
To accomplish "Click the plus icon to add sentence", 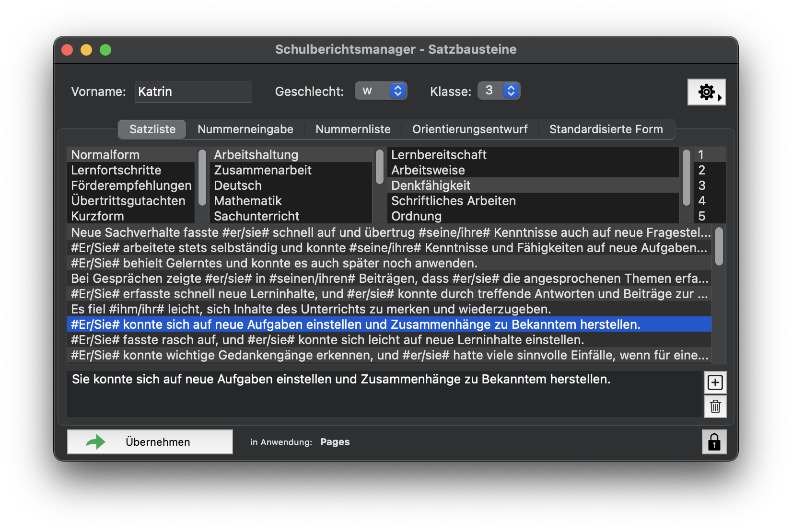I will (715, 382).
